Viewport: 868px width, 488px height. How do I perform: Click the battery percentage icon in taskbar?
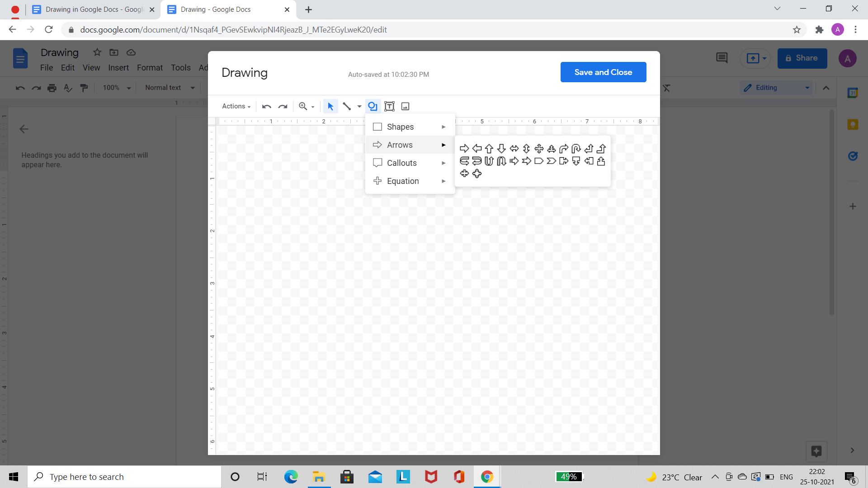(x=569, y=476)
